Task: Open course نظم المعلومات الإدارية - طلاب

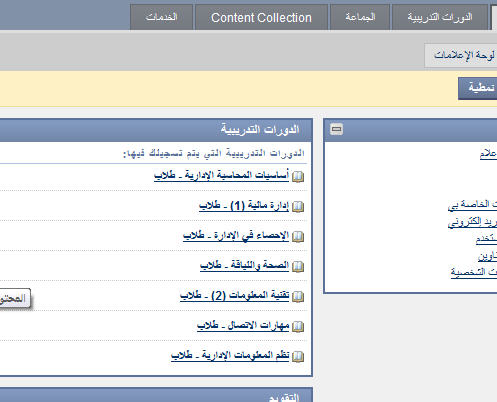Action: 230,355
